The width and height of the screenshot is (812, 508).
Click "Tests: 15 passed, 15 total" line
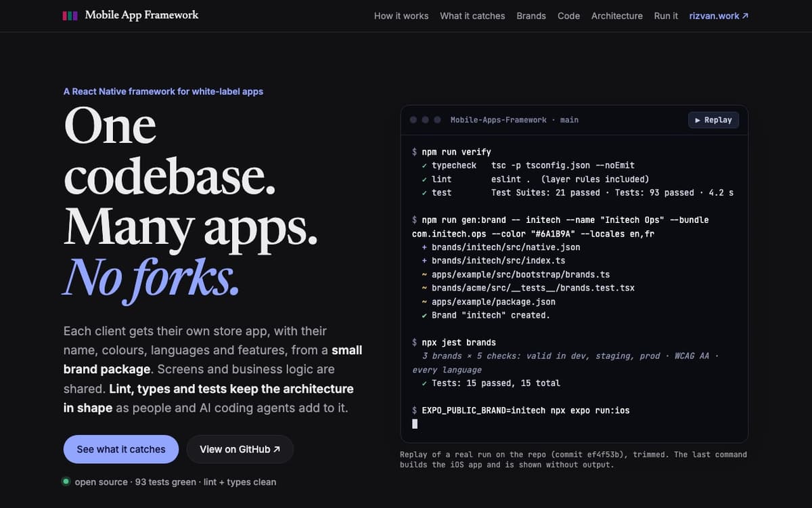coord(491,383)
